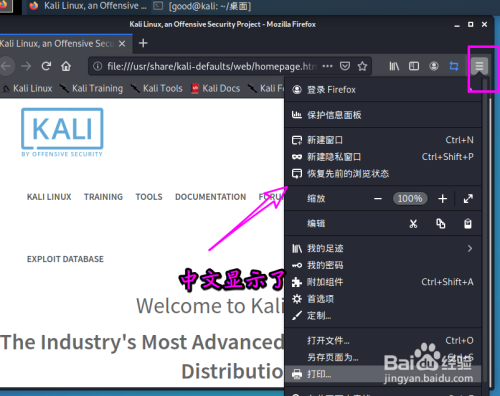Viewport: 500px width, 396px height.
Task: Bookmark this page with the star icon
Action: tap(362, 66)
